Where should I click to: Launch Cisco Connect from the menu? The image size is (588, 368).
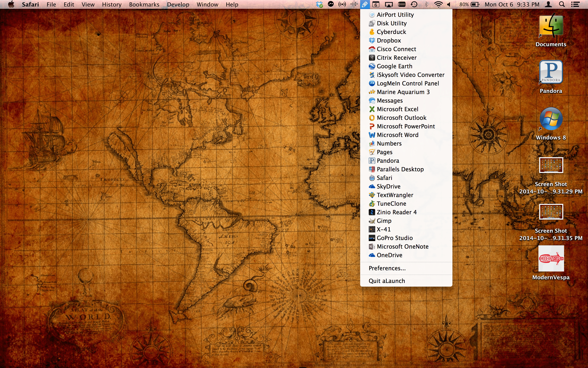406,49
